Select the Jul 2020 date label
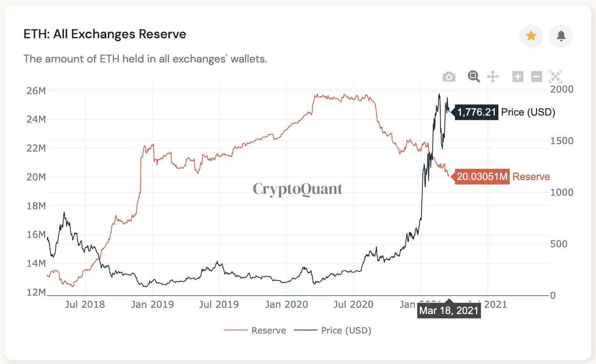The height and width of the screenshot is (364, 596). point(353,304)
